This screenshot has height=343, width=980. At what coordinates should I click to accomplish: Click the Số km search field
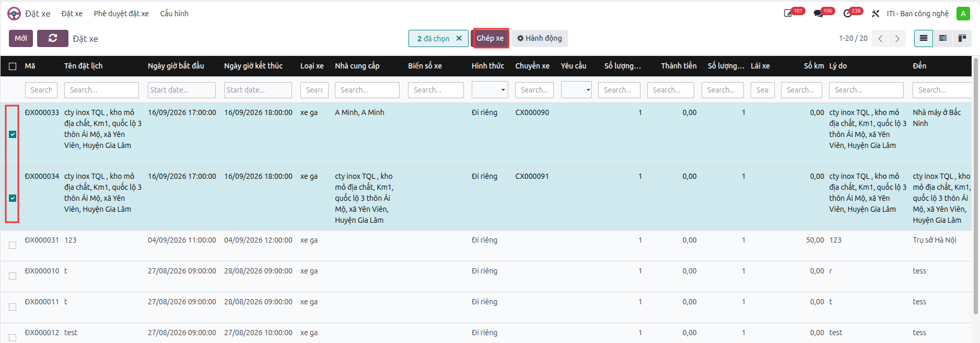click(x=801, y=90)
